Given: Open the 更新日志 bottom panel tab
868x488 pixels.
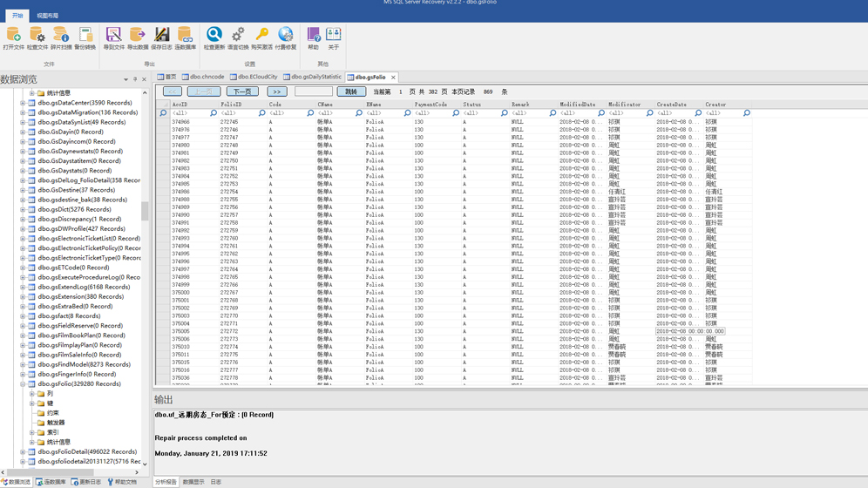Looking at the screenshot, I should 86,482.
